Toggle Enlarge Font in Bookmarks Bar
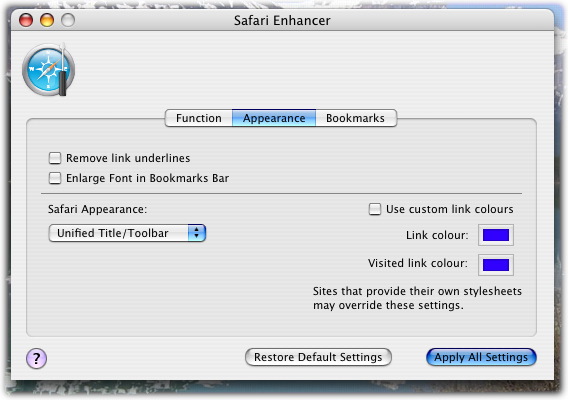 [55, 178]
